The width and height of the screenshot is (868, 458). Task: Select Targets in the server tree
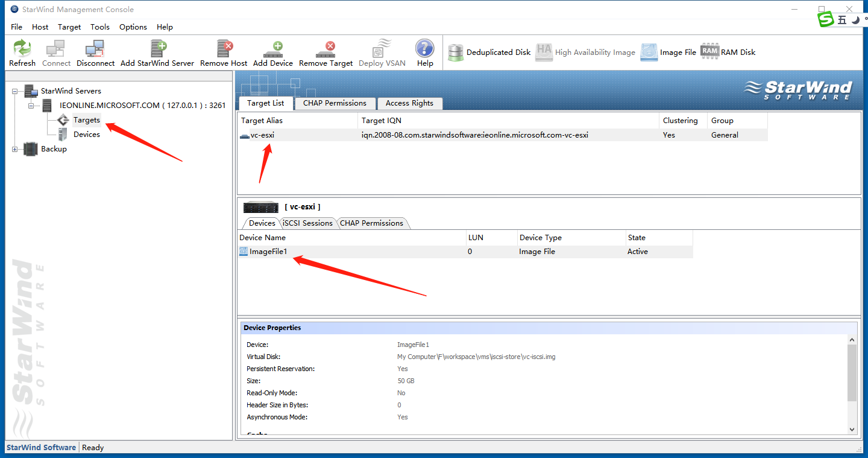(87, 120)
